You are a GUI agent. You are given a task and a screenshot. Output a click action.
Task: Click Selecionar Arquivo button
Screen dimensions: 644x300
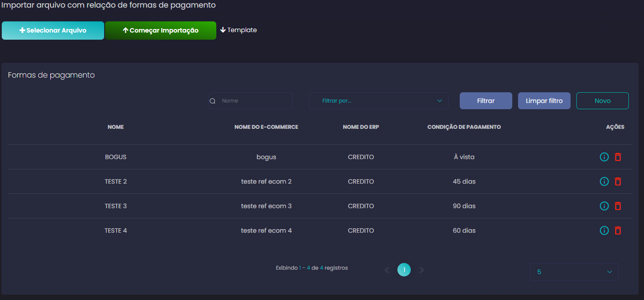(x=53, y=30)
